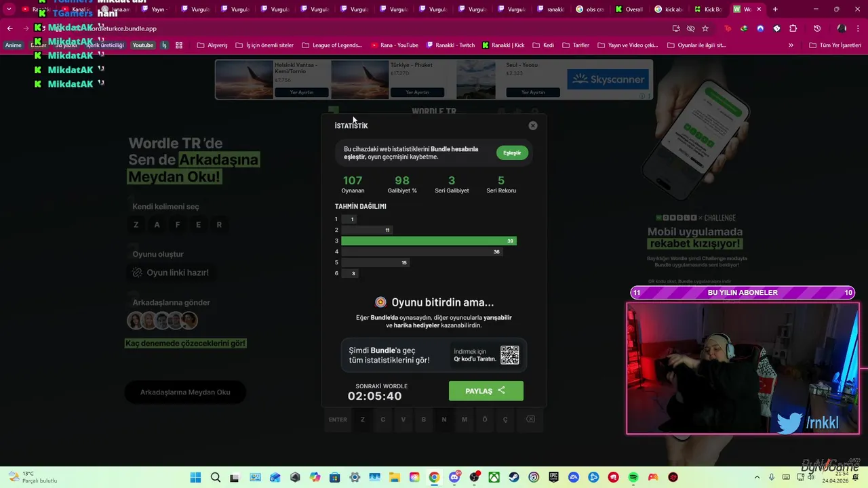The width and height of the screenshot is (868, 488).
Task: Switch to the obs cra browser tab
Action: tap(590, 9)
